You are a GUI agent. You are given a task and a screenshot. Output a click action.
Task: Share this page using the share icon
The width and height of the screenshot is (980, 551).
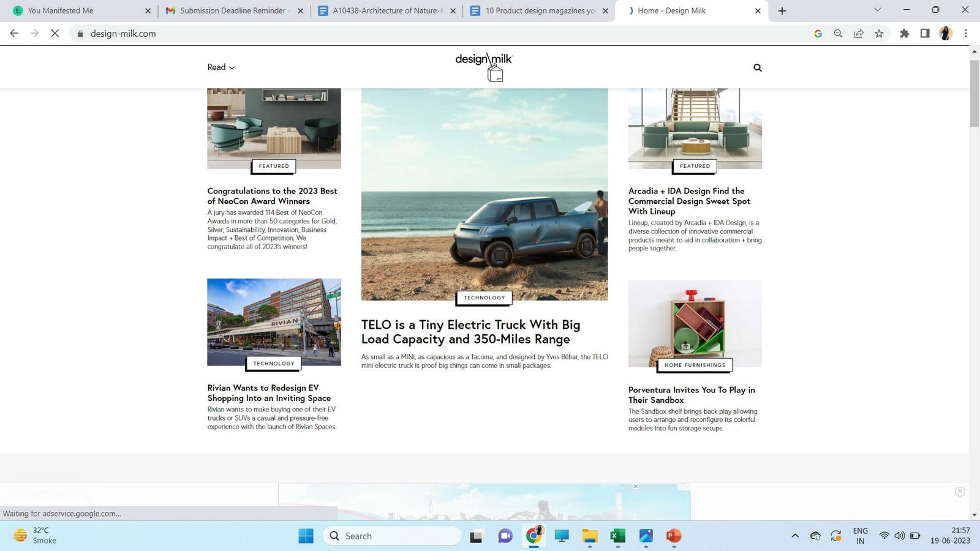click(x=859, y=34)
